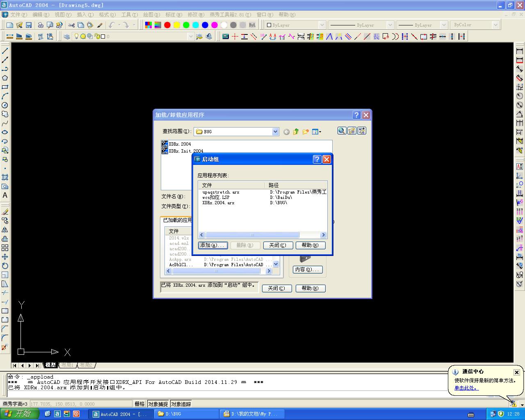Click the Plot Preview magnifier icon
This screenshot has width=525, height=420.
[50, 25]
